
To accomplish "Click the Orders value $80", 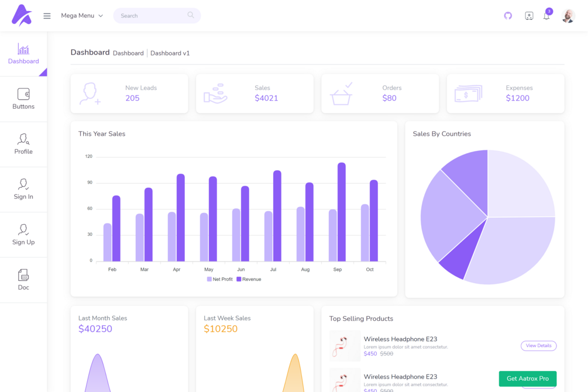I will point(389,98).
